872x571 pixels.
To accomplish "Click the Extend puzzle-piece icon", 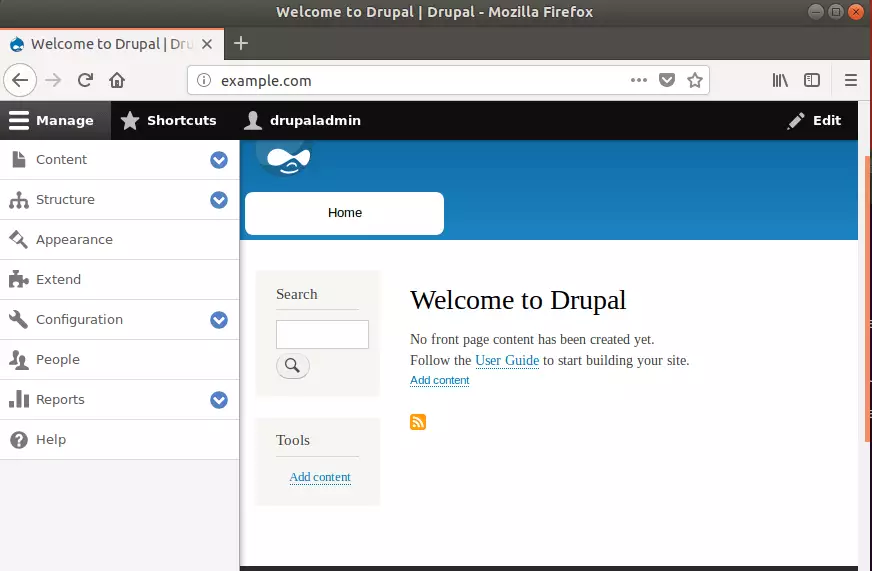I will [18, 280].
